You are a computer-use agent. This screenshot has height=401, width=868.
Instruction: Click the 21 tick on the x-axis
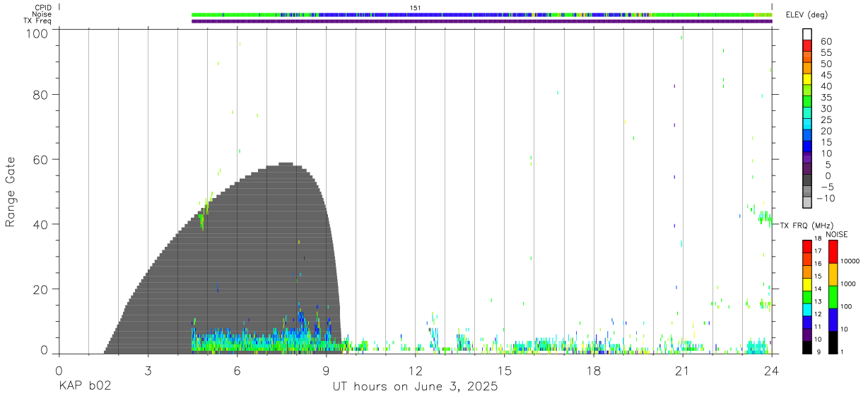tap(682, 371)
